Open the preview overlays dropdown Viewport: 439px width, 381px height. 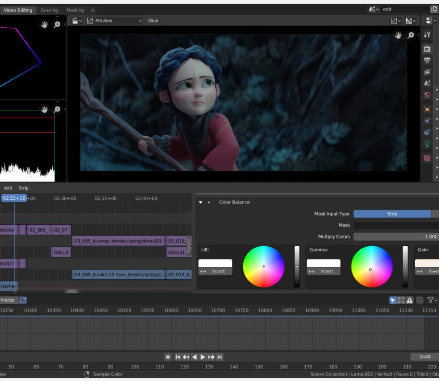click(x=411, y=21)
